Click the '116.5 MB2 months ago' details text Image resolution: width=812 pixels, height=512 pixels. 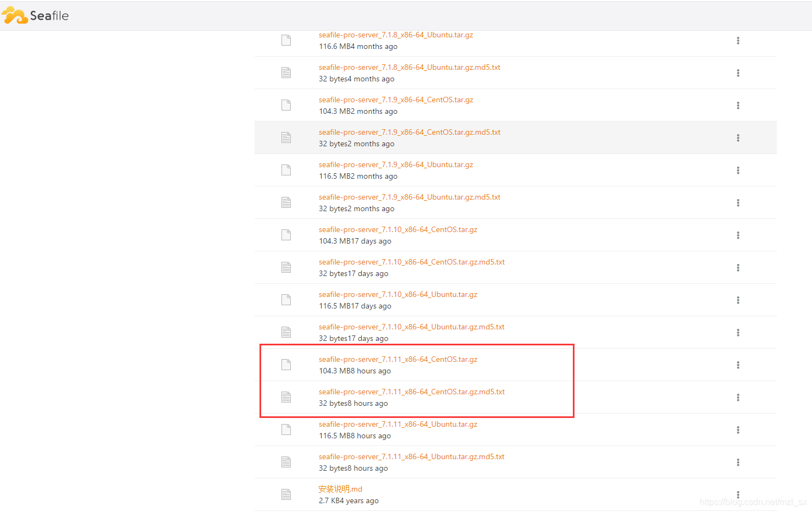(358, 176)
